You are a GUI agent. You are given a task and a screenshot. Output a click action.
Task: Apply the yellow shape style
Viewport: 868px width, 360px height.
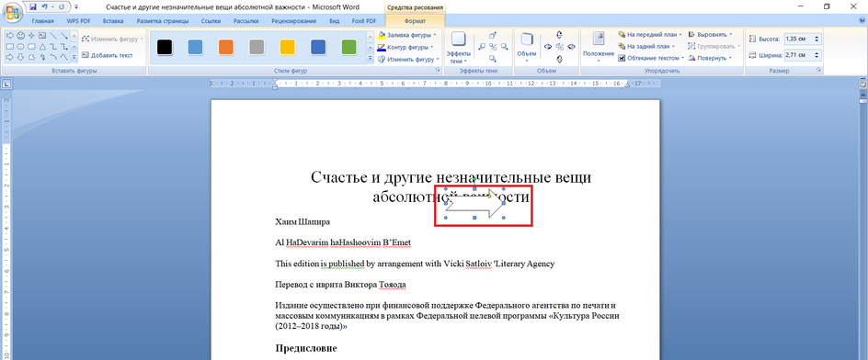coord(287,48)
